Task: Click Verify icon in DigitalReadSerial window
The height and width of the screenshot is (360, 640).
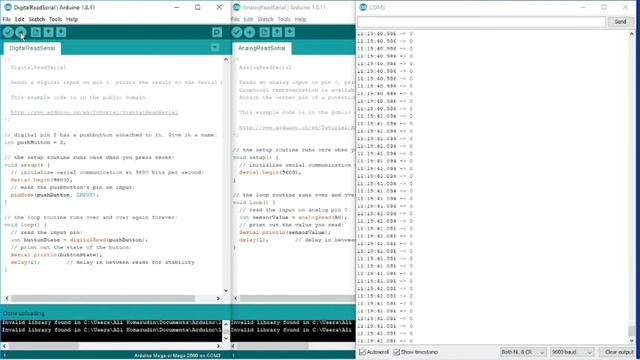Action: [x=8, y=32]
